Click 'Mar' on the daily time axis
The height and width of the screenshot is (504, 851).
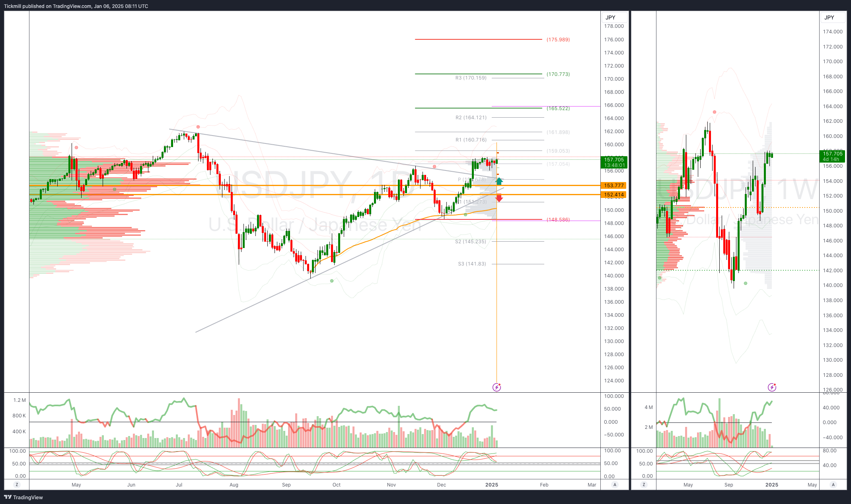592,485
